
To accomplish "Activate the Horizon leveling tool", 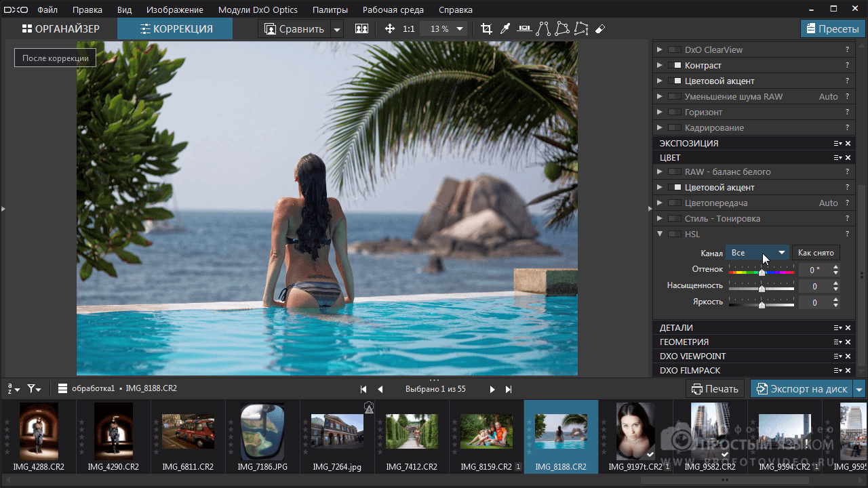I will pyautogui.click(x=524, y=28).
